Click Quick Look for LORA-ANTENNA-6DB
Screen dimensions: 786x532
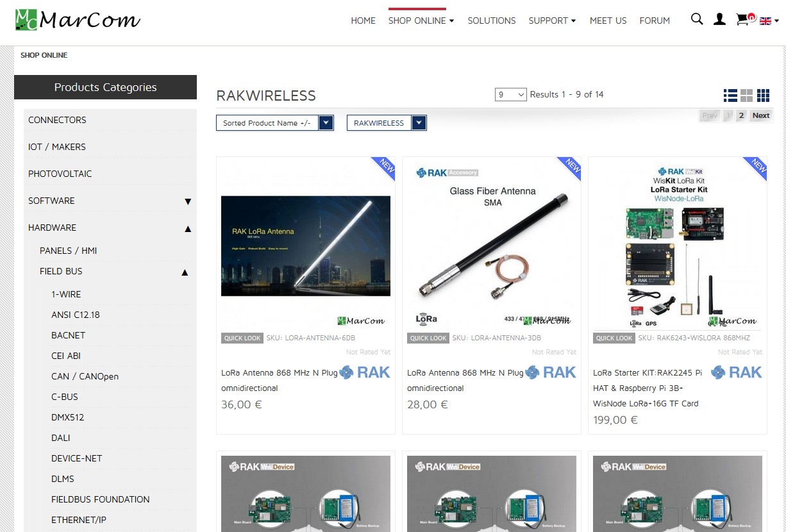[242, 338]
